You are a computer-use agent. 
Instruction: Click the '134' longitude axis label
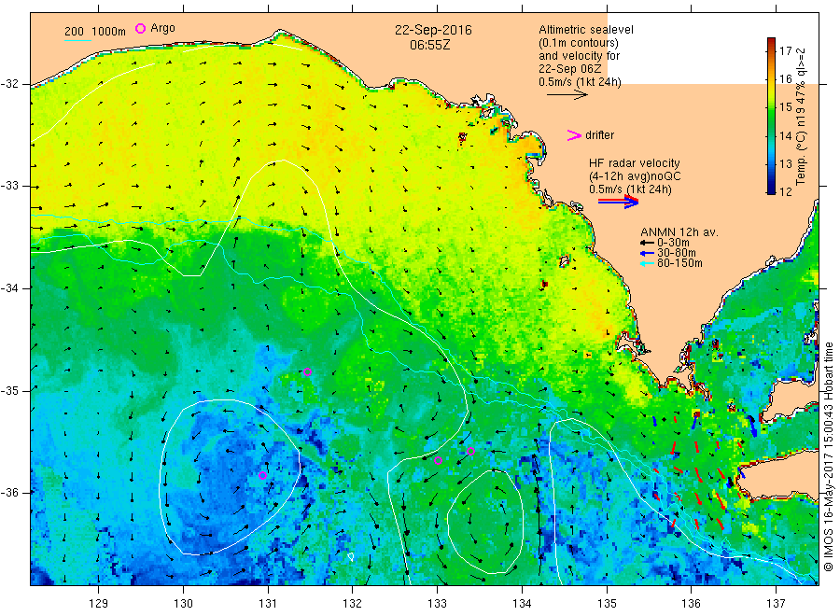pos(522,604)
